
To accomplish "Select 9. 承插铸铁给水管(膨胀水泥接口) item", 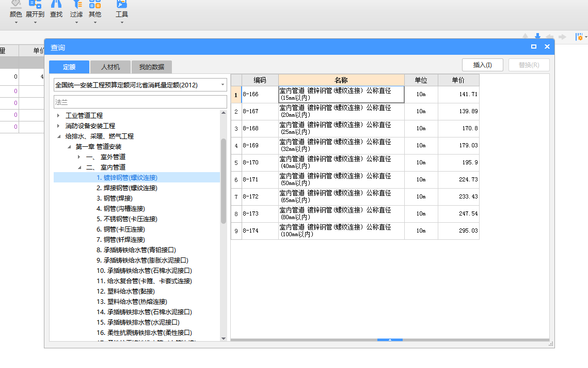I will [x=142, y=260].
